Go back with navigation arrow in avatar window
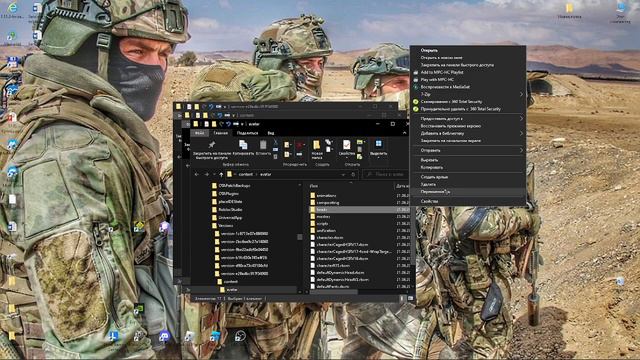This screenshot has height=360, width=640. [x=197, y=174]
